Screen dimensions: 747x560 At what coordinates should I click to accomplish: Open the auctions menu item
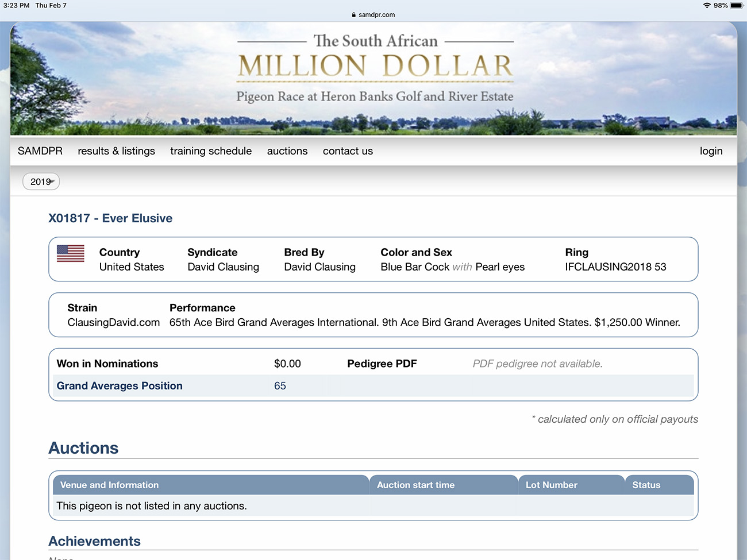(287, 151)
